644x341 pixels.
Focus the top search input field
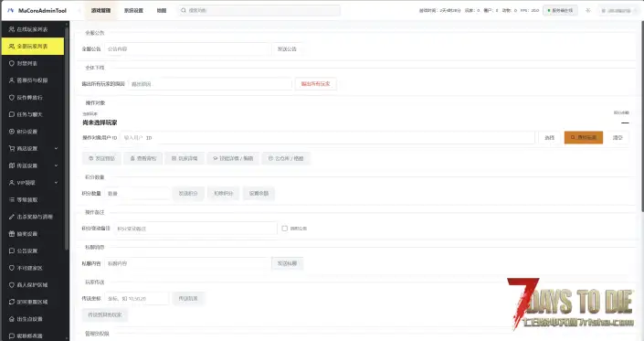click(x=259, y=10)
